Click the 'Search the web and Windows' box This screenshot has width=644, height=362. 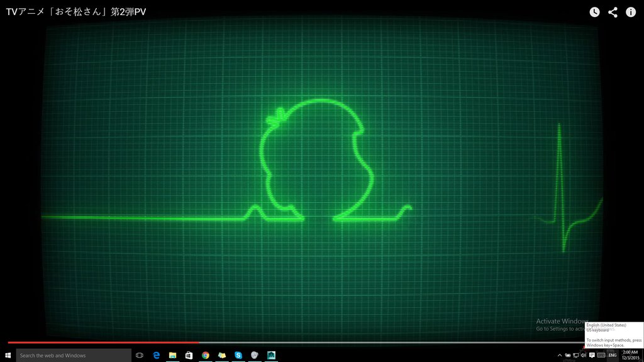pyautogui.click(x=74, y=355)
